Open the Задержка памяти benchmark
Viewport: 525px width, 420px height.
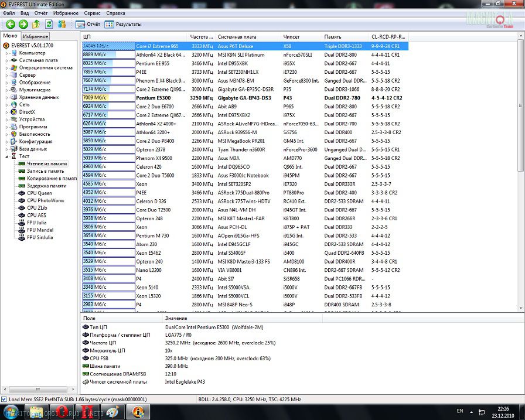43,186
